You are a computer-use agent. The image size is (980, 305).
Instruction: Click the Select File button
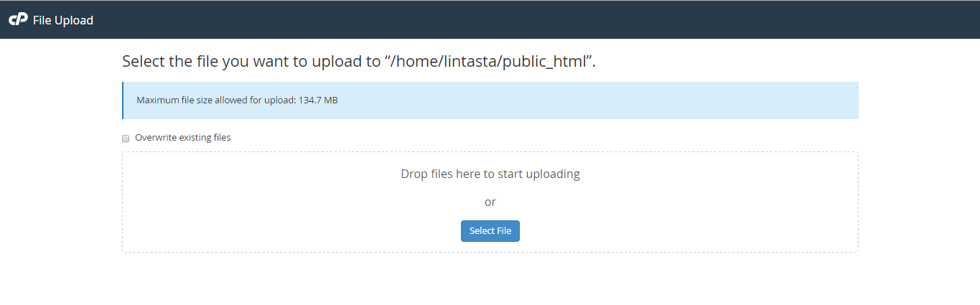(x=490, y=231)
